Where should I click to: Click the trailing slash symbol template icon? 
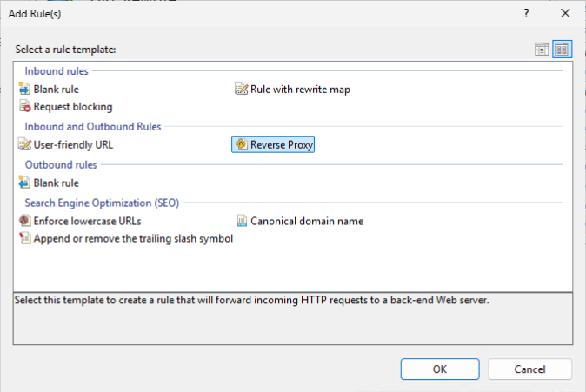(x=24, y=238)
